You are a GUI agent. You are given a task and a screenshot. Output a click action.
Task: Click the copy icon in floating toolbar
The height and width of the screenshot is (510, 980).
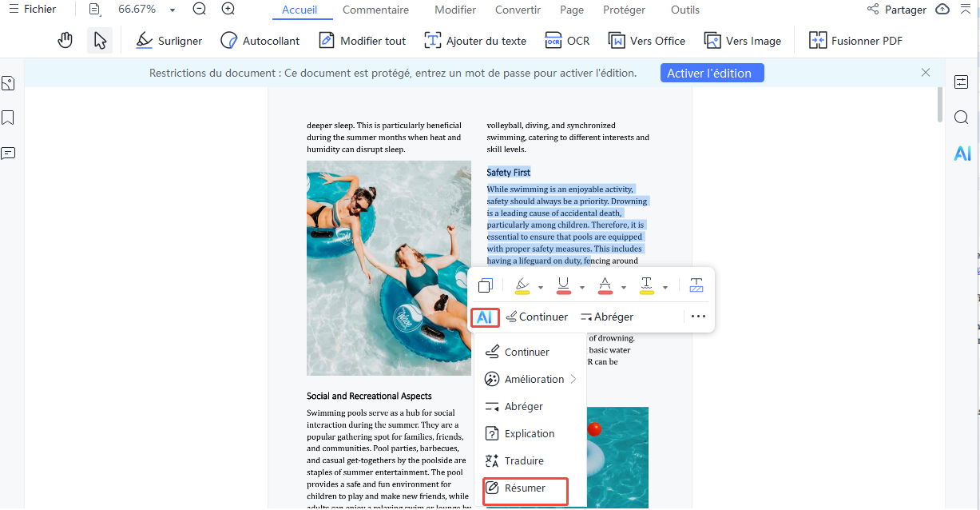tap(485, 285)
